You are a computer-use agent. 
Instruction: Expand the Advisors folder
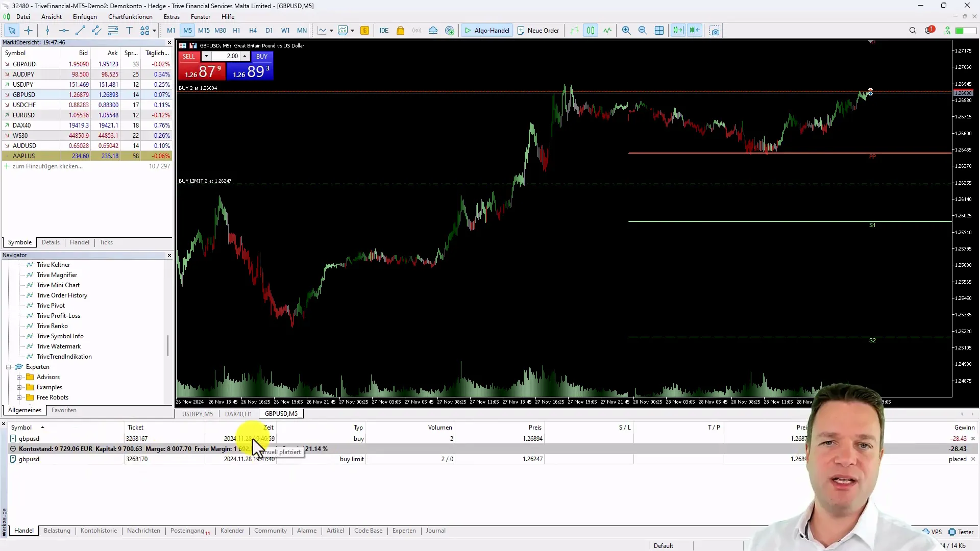(x=19, y=377)
